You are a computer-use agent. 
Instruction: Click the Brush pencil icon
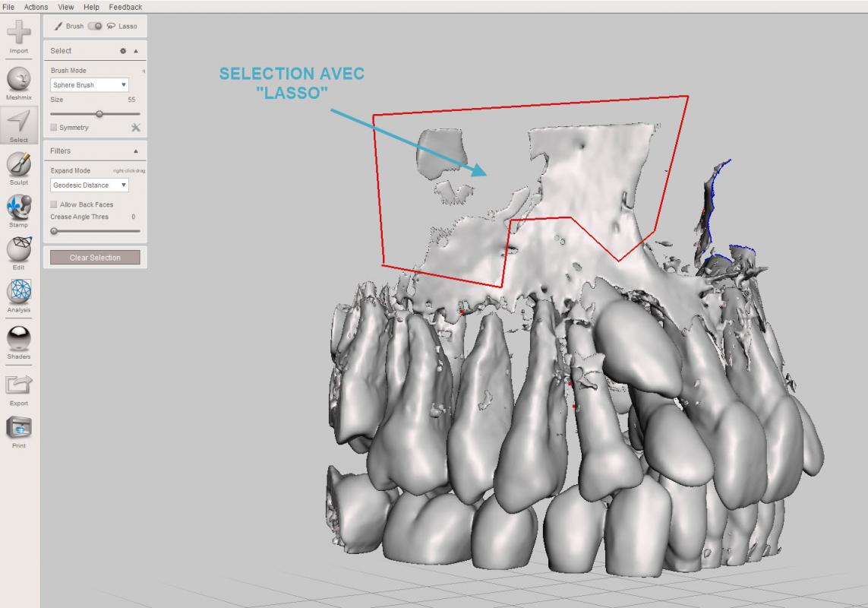point(58,26)
